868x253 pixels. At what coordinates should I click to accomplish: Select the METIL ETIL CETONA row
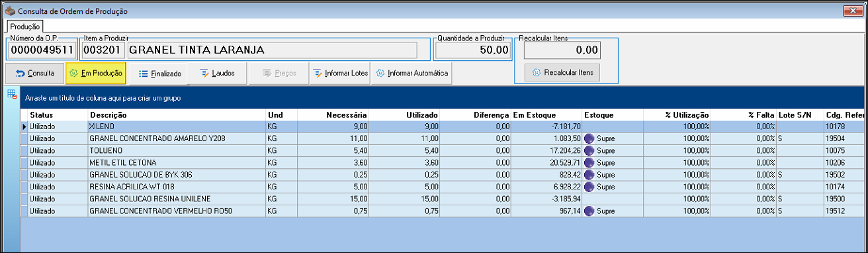click(x=443, y=162)
